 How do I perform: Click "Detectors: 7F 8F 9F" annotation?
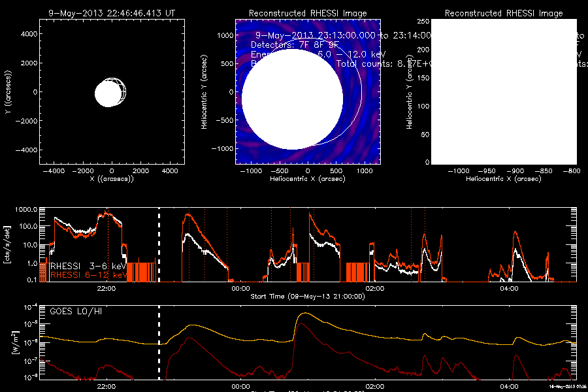click(x=295, y=44)
